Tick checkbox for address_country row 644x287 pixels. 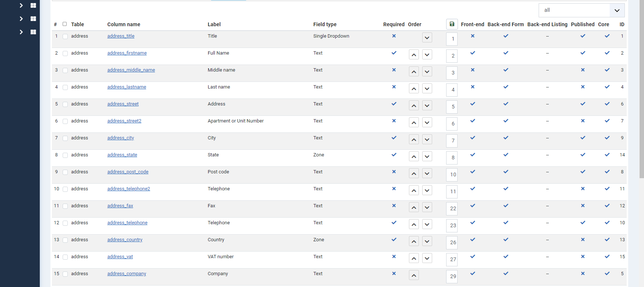(x=65, y=240)
